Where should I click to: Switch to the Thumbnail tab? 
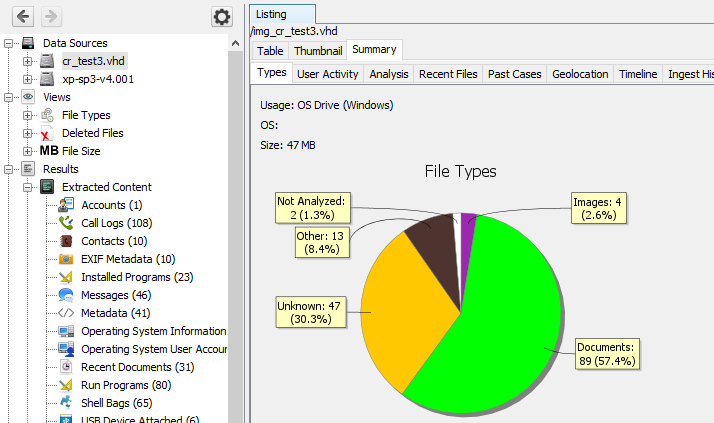(318, 51)
